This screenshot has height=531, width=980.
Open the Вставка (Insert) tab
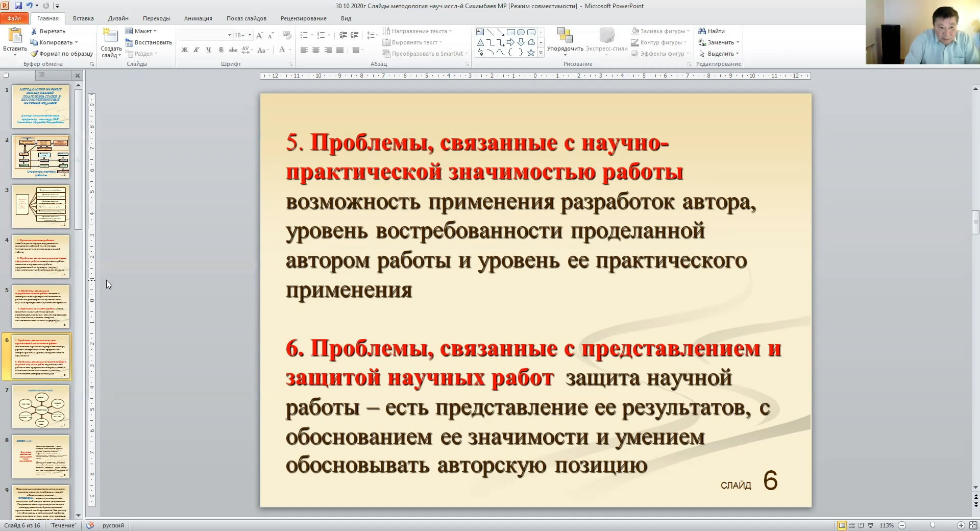(x=83, y=18)
